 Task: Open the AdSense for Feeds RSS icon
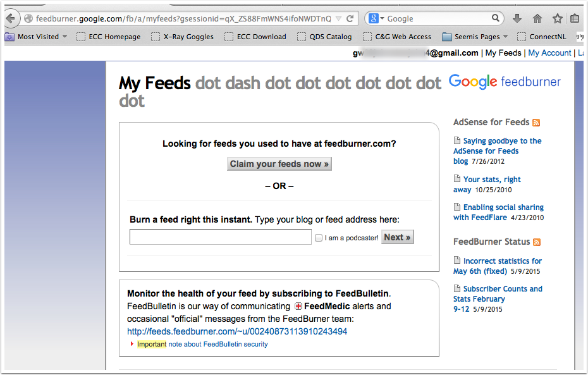coord(536,123)
